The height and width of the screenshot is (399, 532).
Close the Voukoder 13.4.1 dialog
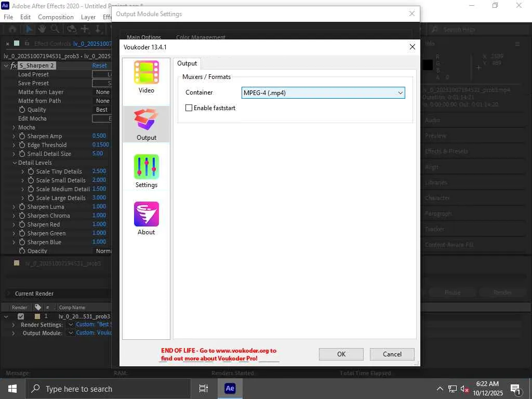point(412,47)
